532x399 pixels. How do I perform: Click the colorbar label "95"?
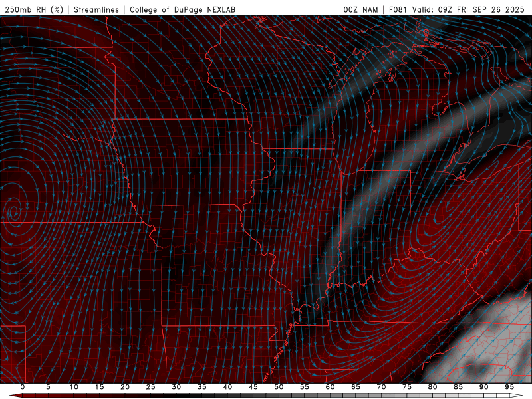pyautogui.click(x=509, y=387)
